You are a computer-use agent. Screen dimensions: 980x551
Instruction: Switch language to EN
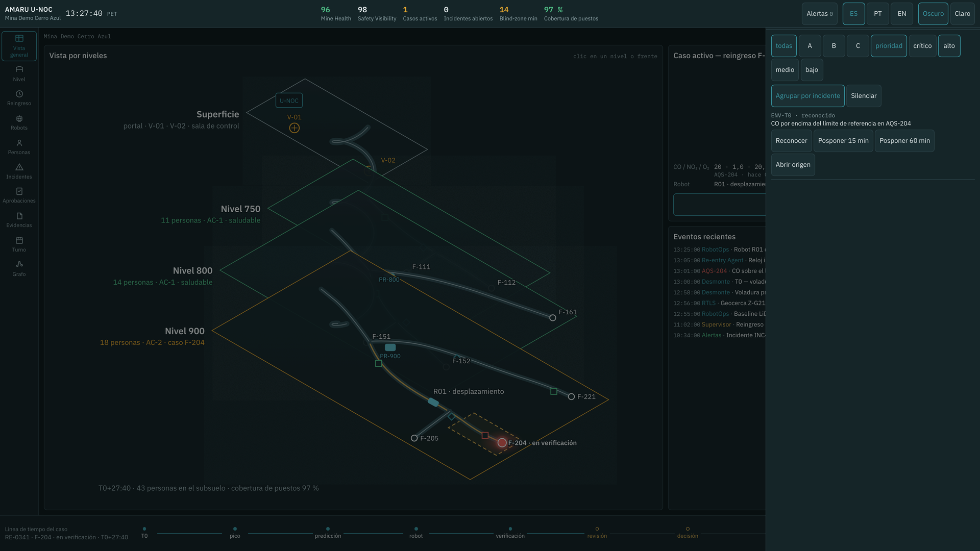902,14
